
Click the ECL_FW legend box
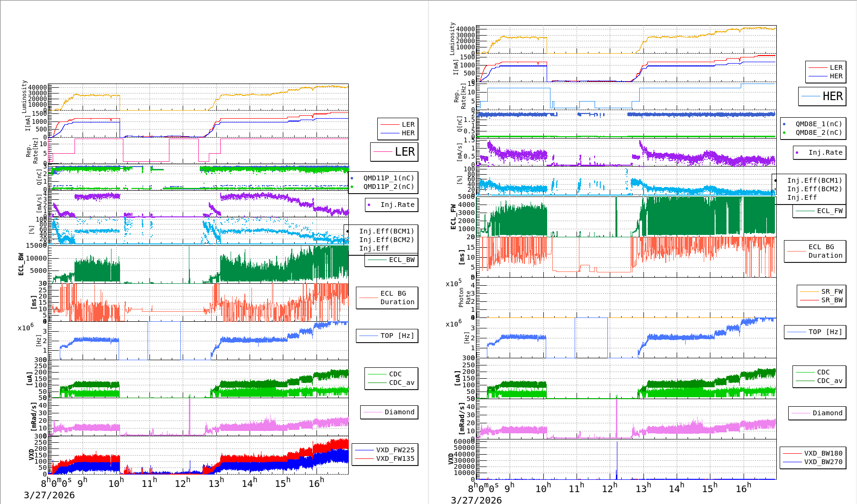(x=819, y=211)
